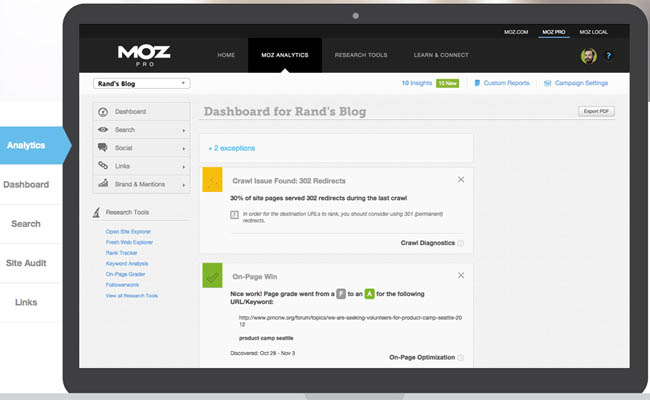Click the green checkmark icon on On-Page Win
This screenshot has height=400, width=650.
pos(212,275)
